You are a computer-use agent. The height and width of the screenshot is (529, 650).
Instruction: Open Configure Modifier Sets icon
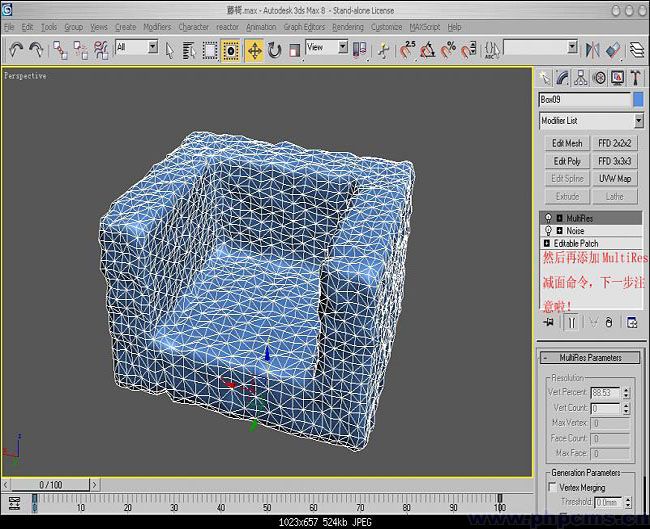tap(632, 322)
